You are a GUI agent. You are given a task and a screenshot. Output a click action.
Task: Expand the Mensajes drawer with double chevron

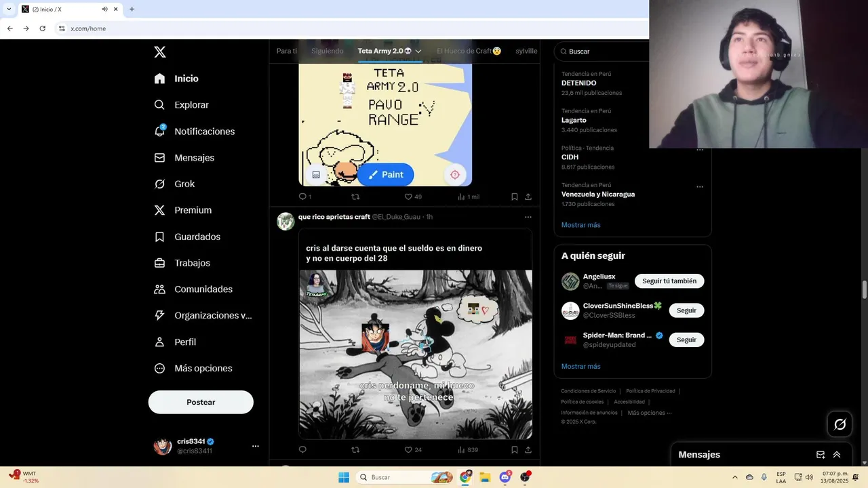point(837,455)
